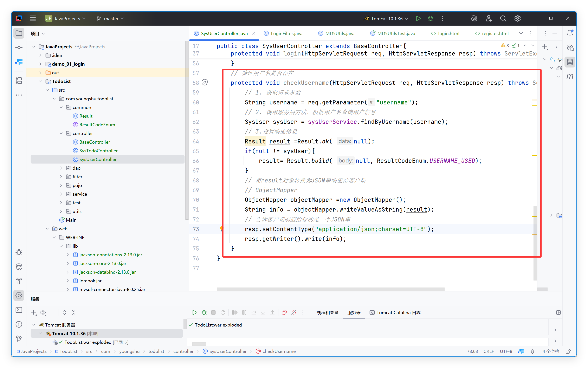
Task: Open Search Everywhere magnifier
Action: [503, 19]
